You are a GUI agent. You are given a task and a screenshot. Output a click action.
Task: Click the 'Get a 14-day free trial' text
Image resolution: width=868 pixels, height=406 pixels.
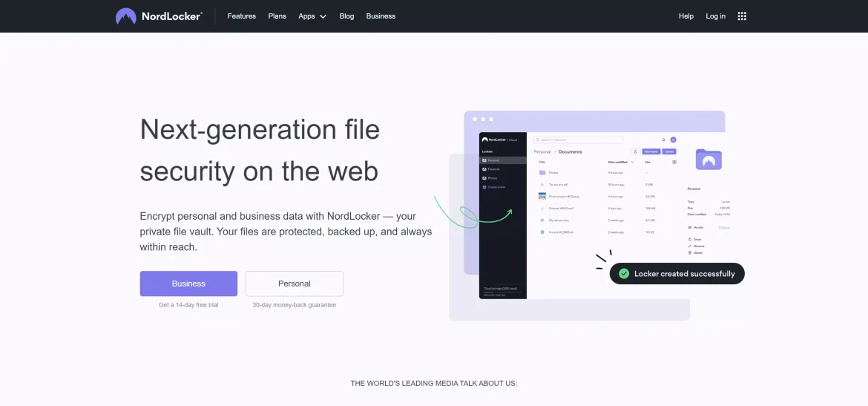tap(188, 304)
